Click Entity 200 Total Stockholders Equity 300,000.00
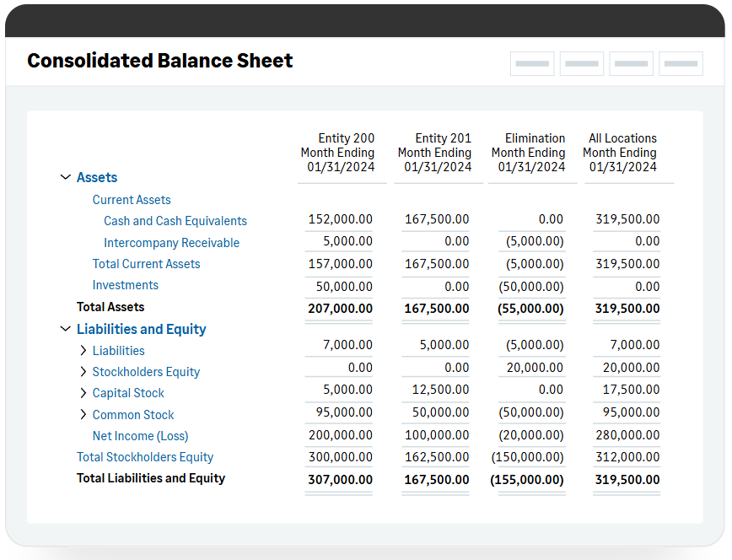732x560 pixels. (x=341, y=457)
